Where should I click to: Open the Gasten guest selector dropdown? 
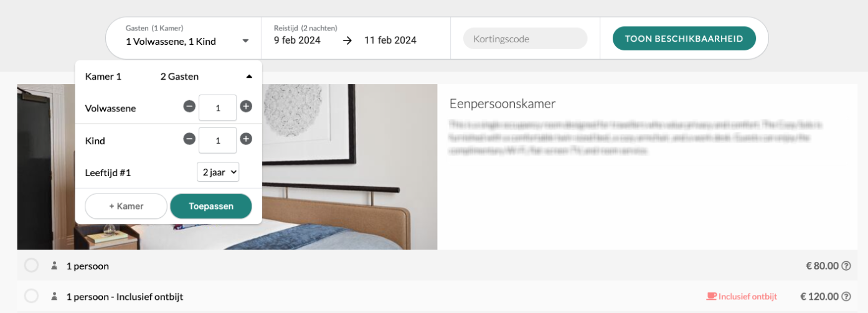(187, 38)
